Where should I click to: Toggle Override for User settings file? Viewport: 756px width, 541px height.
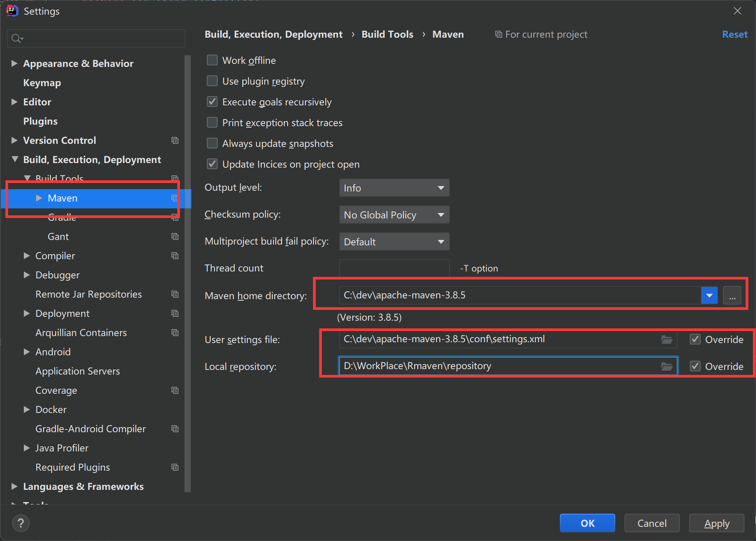(695, 340)
